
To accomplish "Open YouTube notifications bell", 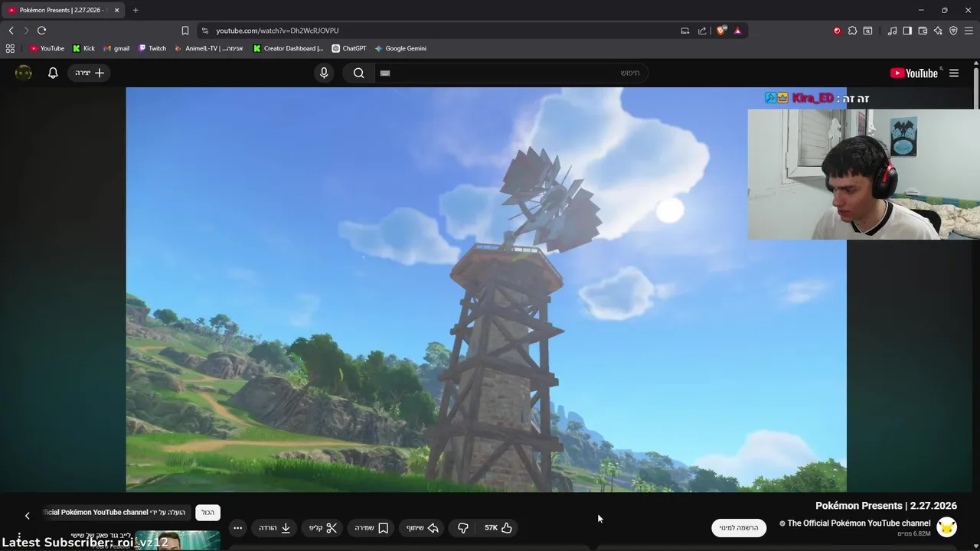I will (53, 73).
